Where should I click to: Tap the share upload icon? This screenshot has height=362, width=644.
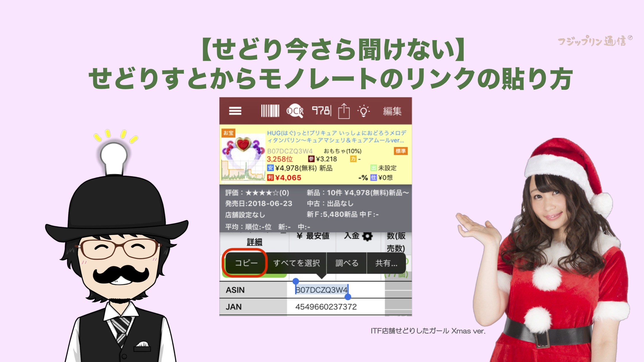[344, 111]
